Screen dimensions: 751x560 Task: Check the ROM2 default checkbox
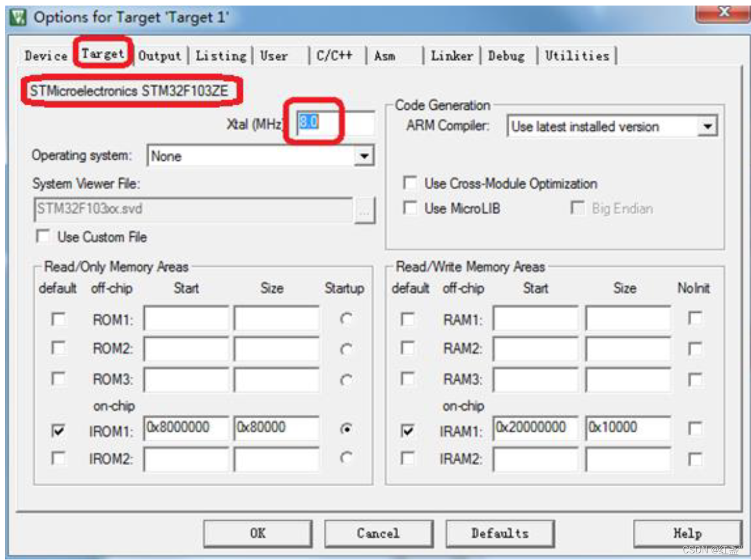click(58, 348)
